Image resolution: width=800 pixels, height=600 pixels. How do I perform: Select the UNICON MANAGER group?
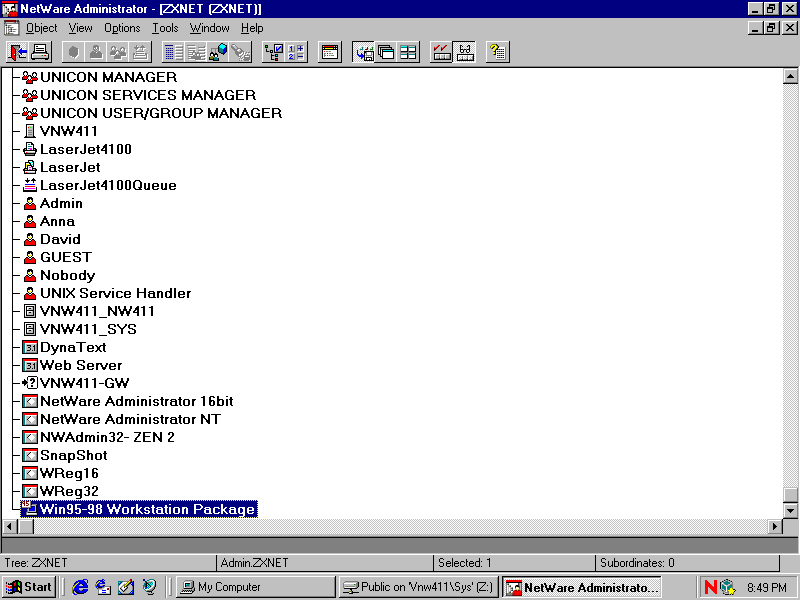[x=99, y=77]
